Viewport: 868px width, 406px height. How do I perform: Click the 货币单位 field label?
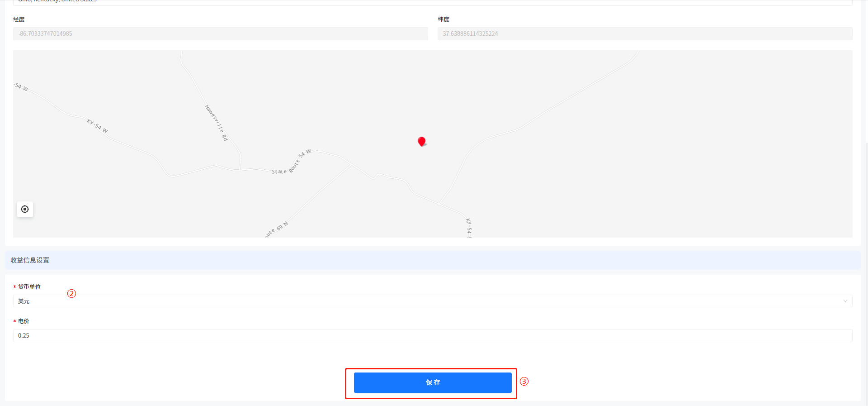click(29, 287)
